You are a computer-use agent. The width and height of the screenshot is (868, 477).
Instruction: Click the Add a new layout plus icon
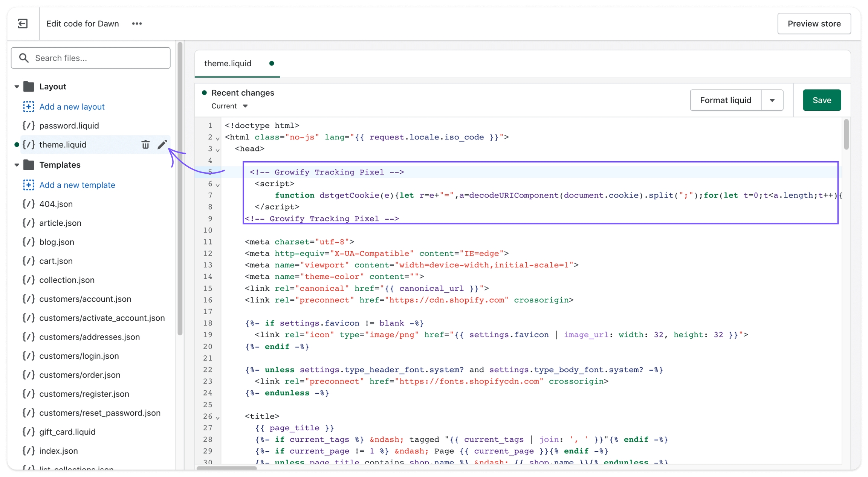(28, 107)
